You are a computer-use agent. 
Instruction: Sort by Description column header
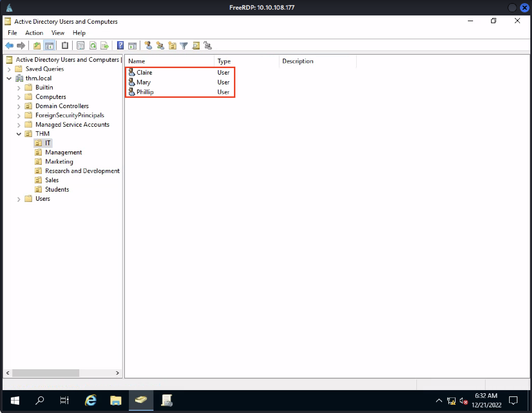(x=318, y=61)
